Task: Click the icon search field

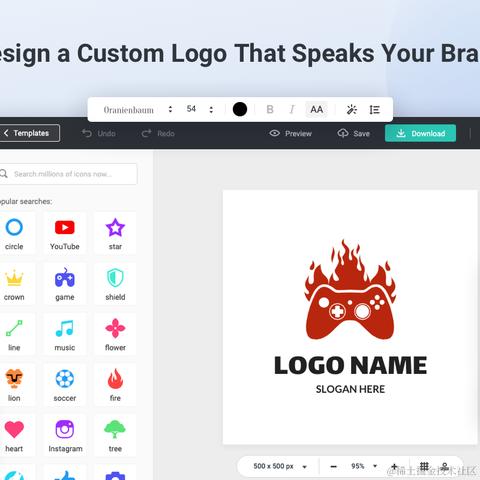Action: click(68, 174)
